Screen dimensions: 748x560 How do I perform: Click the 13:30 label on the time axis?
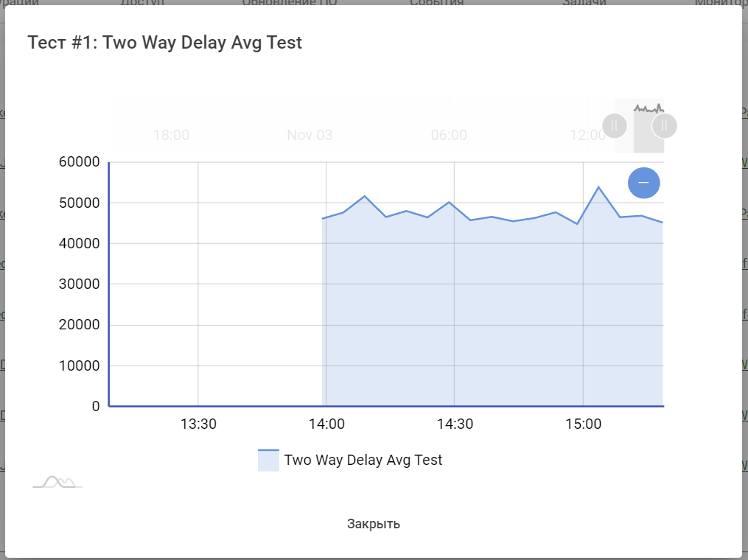pos(198,424)
